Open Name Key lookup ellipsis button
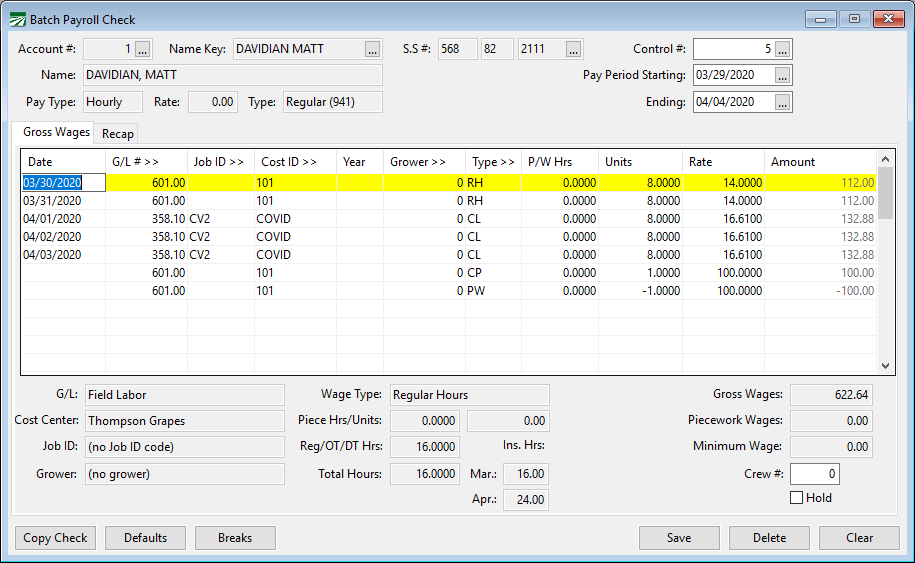Viewport: 915px width, 563px height. [x=372, y=49]
